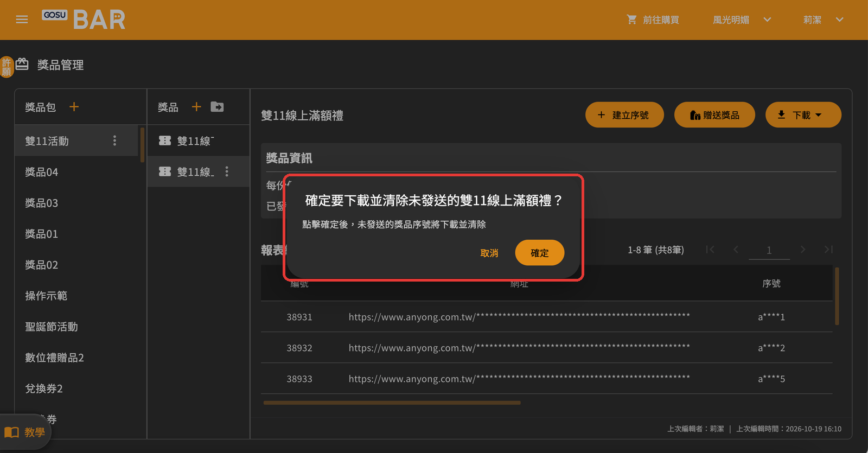Go to first page of the table

point(710,250)
